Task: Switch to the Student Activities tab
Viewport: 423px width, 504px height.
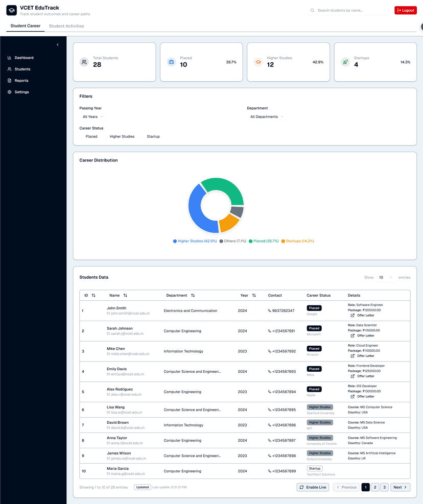Action: pyautogui.click(x=66, y=26)
